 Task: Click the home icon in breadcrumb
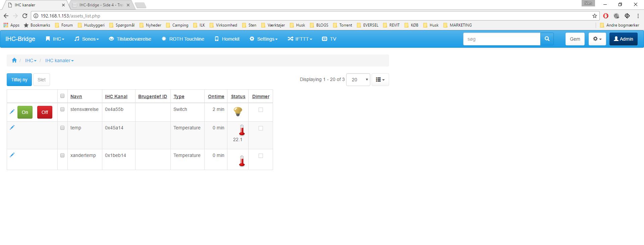(14, 60)
